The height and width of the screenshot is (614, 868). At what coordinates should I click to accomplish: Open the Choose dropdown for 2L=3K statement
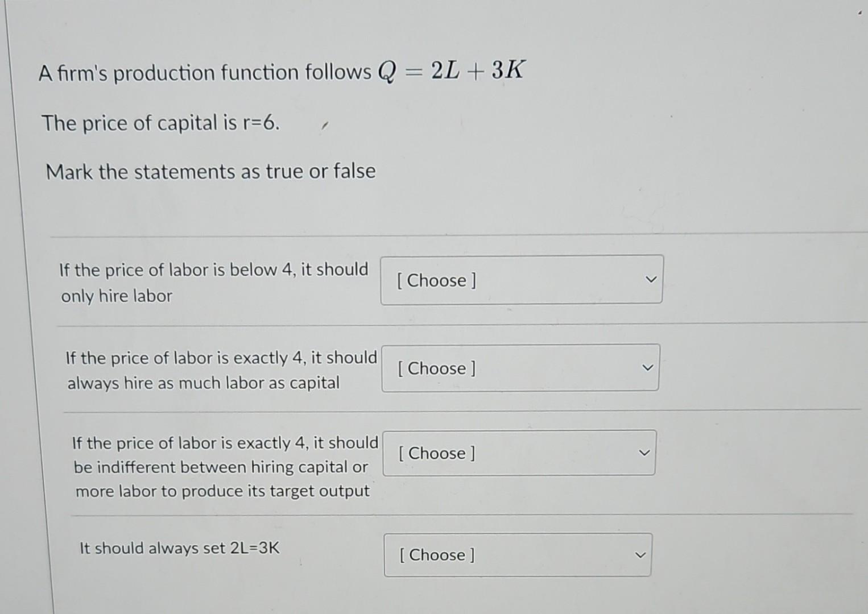point(516,555)
